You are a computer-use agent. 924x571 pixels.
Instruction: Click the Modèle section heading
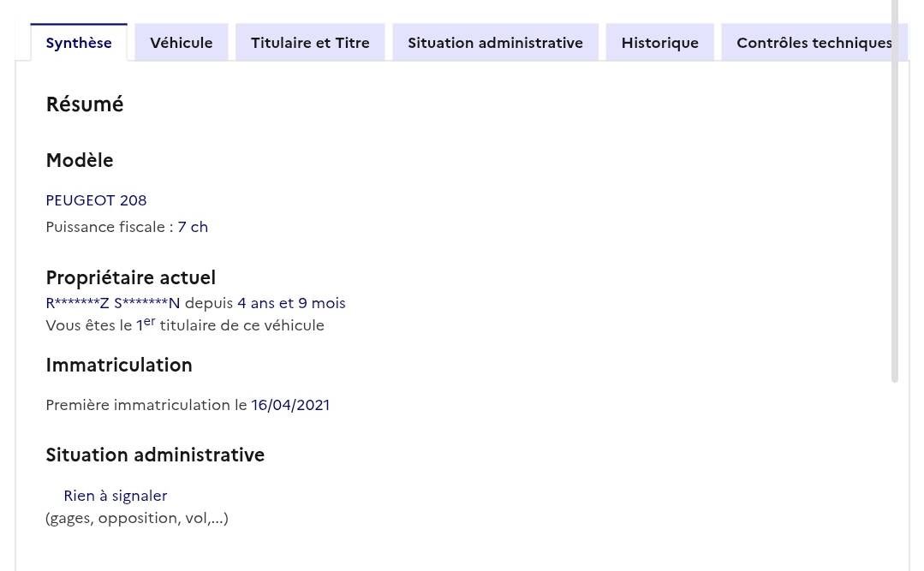point(80,160)
